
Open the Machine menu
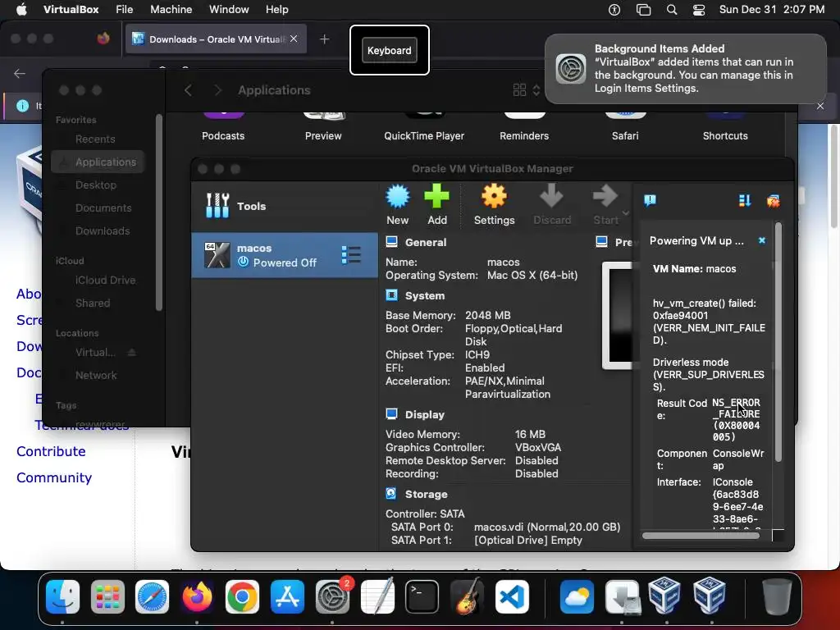[171, 10]
